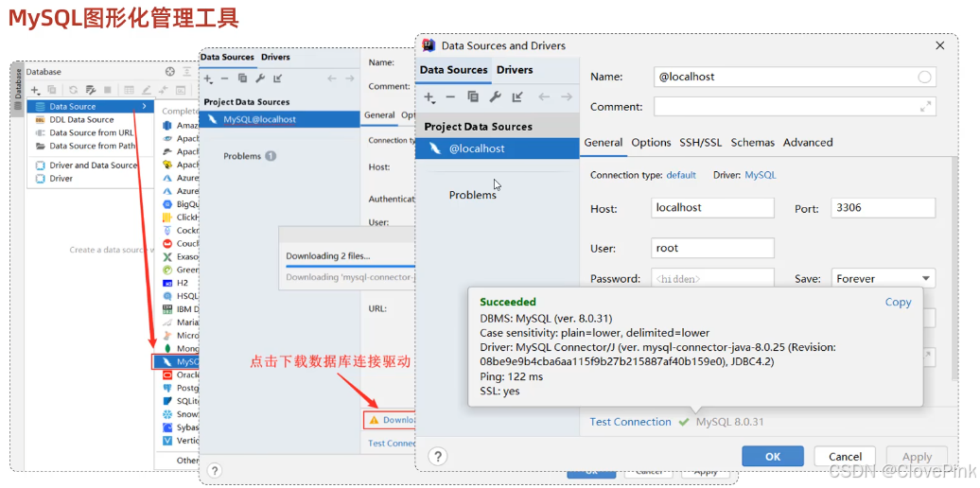Click the back arrow in front dialog toolbar
Image resolution: width=980 pixels, height=488 pixels.
[544, 96]
